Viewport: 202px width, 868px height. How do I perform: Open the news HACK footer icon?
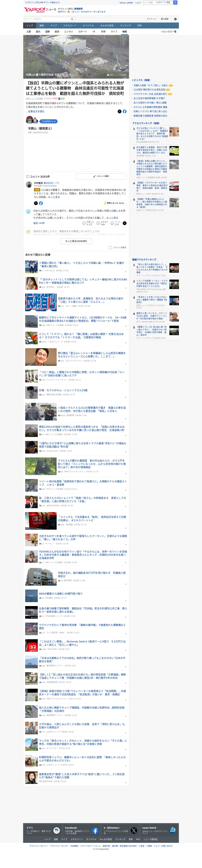point(172,830)
